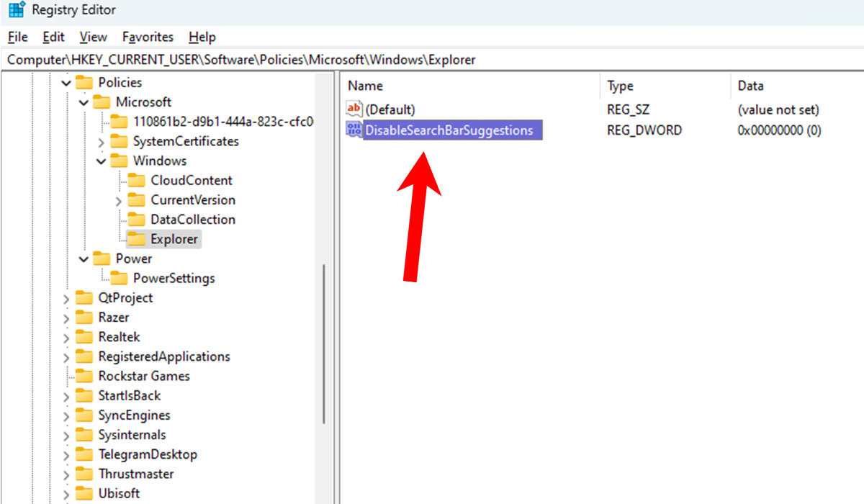864x504 pixels.
Task: Click the ab icon next to (Default)
Action: [354, 109]
